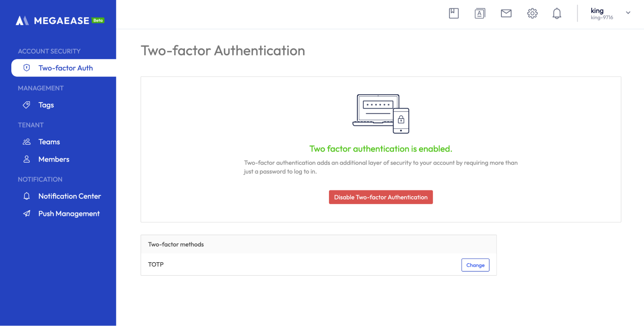Open settings gear icon in header
Image resolution: width=644 pixels, height=326 pixels.
point(532,13)
